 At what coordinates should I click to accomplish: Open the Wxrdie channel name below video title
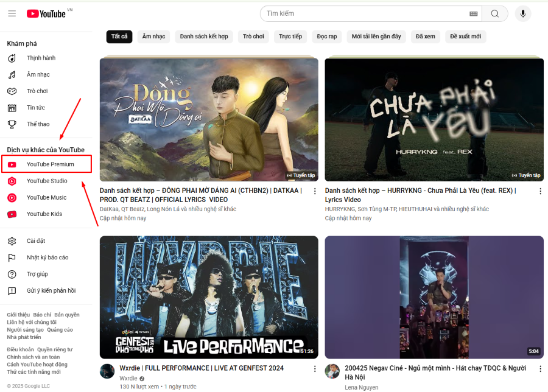pos(128,379)
